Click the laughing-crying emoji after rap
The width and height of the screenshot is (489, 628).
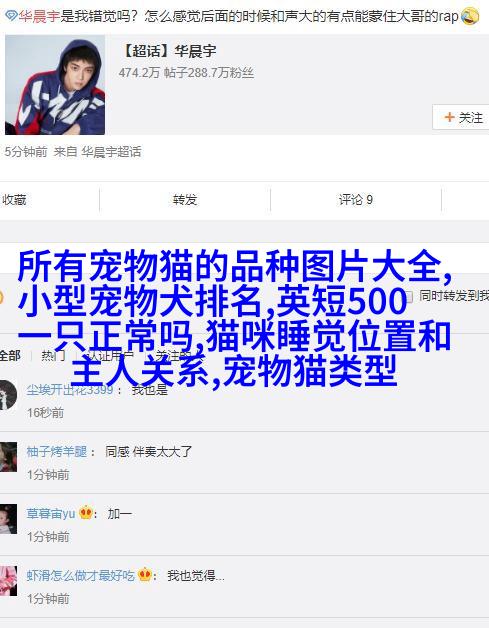point(470,16)
